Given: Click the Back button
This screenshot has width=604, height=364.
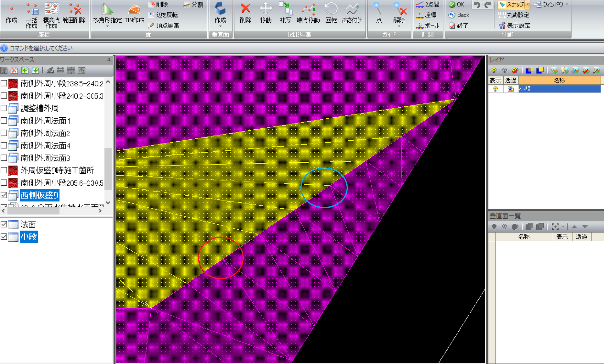Looking at the screenshot, I should (459, 15).
